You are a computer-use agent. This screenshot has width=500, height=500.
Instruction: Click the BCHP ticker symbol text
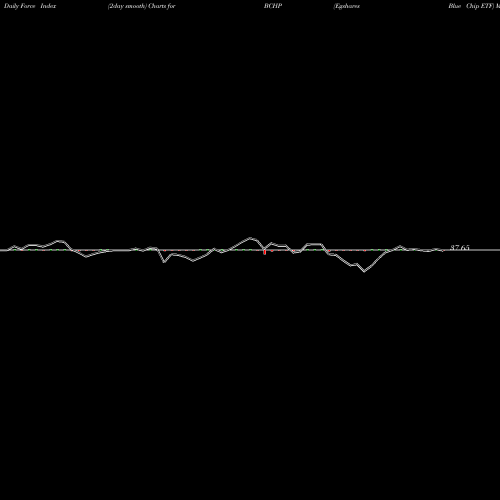[273, 6]
